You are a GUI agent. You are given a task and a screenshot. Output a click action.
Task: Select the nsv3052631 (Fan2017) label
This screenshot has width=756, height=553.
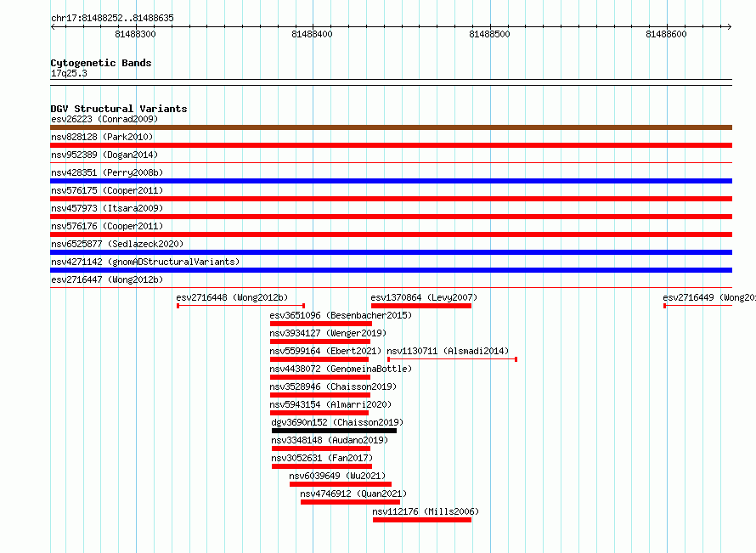(x=322, y=458)
